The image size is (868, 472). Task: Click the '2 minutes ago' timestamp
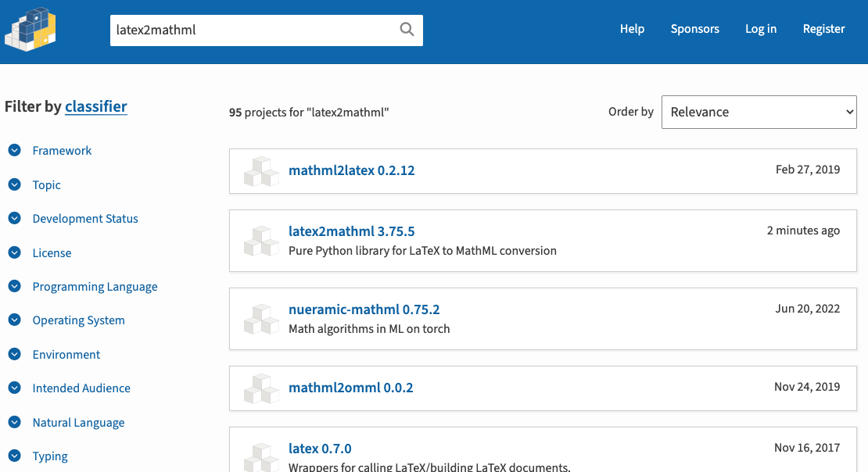click(x=803, y=231)
